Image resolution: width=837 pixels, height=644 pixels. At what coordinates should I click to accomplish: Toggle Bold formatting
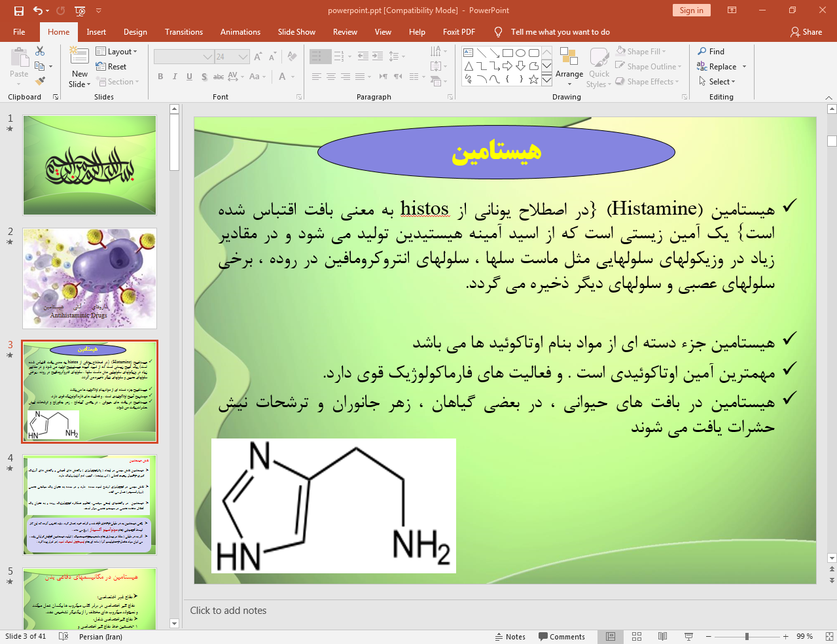click(x=160, y=77)
